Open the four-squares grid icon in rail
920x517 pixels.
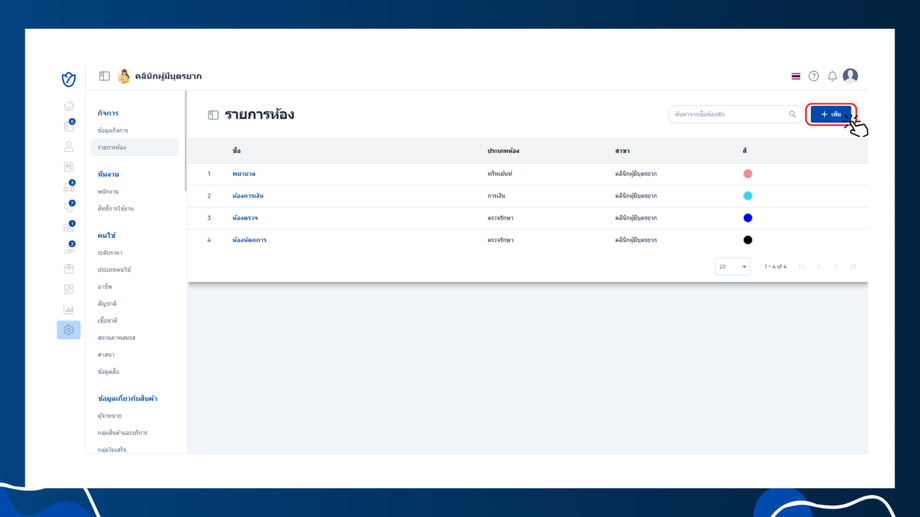click(69, 289)
